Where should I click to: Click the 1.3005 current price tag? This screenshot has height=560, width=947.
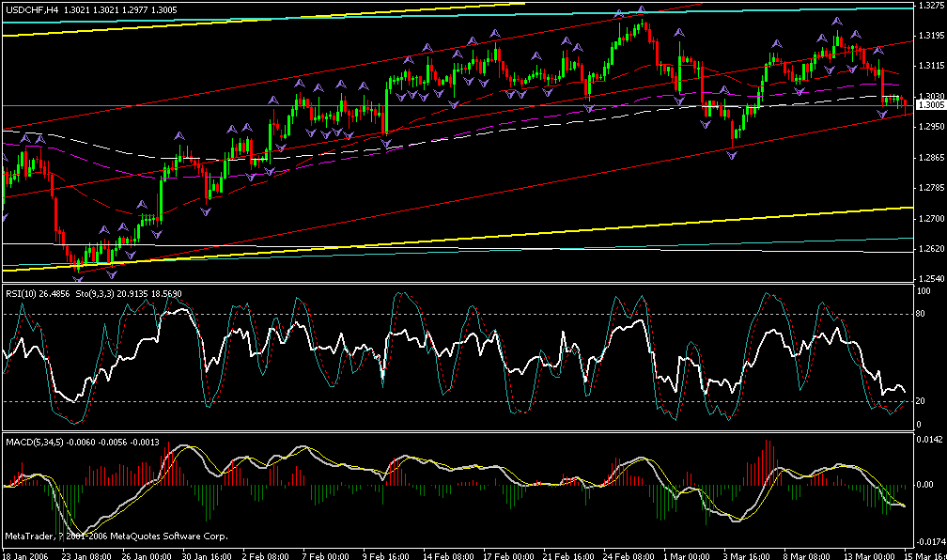pos(929,105)
